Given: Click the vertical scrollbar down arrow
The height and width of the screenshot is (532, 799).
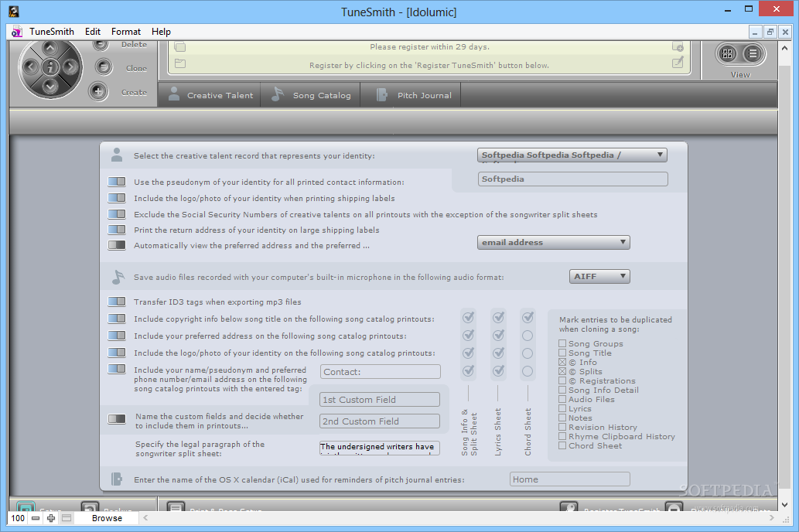Looking at the screenshot, I should [785, 504].
